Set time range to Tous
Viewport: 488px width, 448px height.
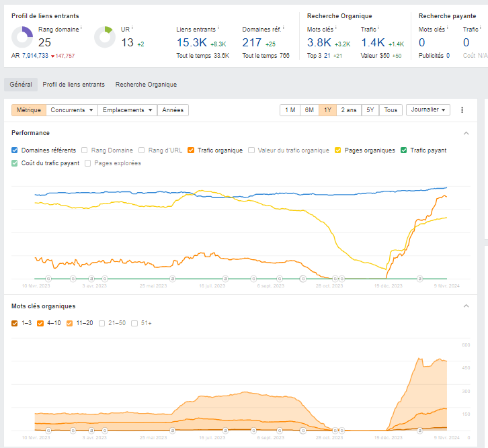point(391,110)
